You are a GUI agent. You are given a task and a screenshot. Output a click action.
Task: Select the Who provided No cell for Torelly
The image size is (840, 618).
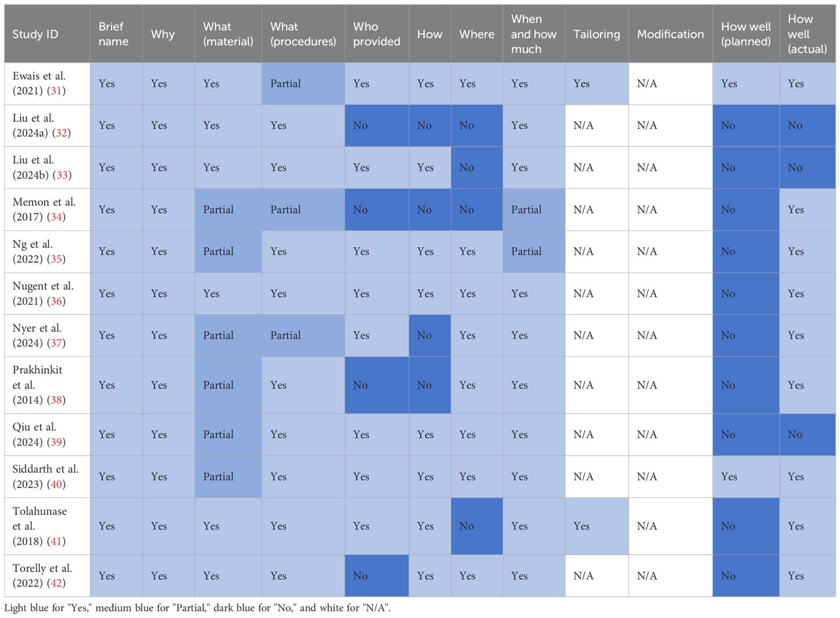[361, 575]
